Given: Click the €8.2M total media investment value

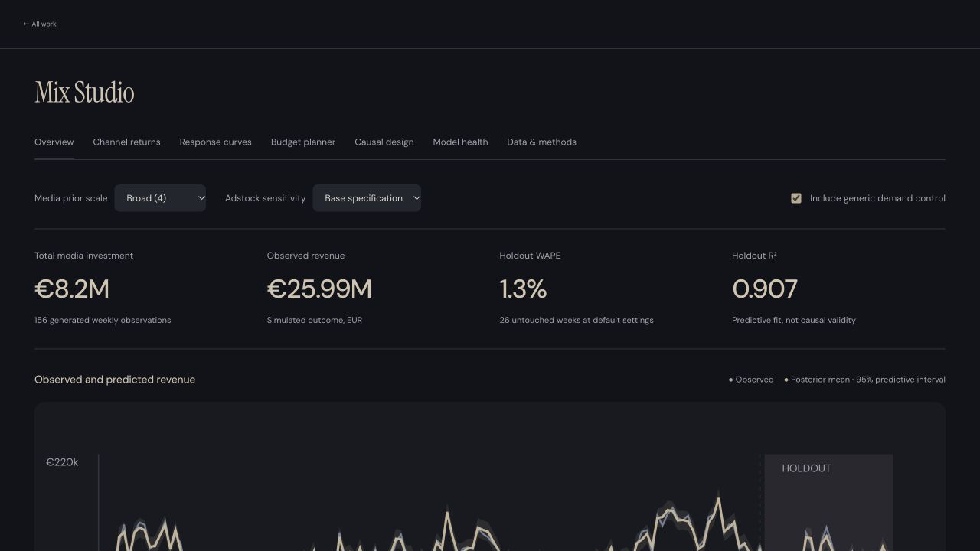Looking at the screenshot, I should click(72, 289).
